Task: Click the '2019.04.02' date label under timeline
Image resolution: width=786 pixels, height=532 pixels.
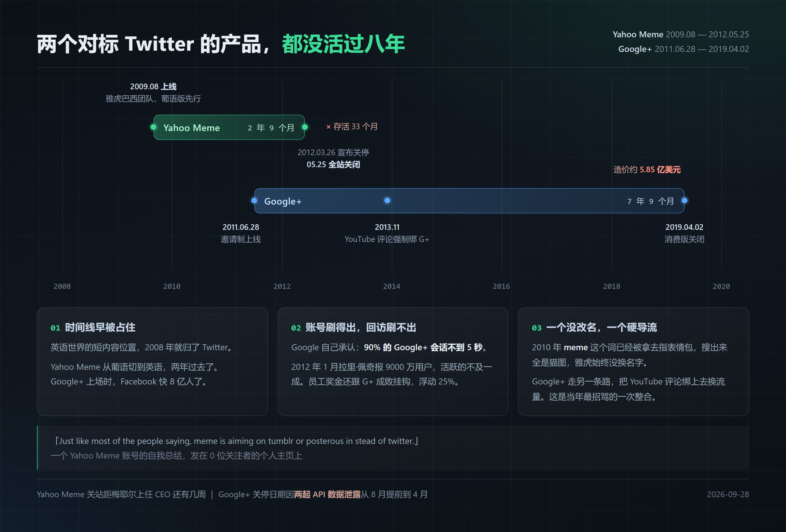Action: point(684,227)
